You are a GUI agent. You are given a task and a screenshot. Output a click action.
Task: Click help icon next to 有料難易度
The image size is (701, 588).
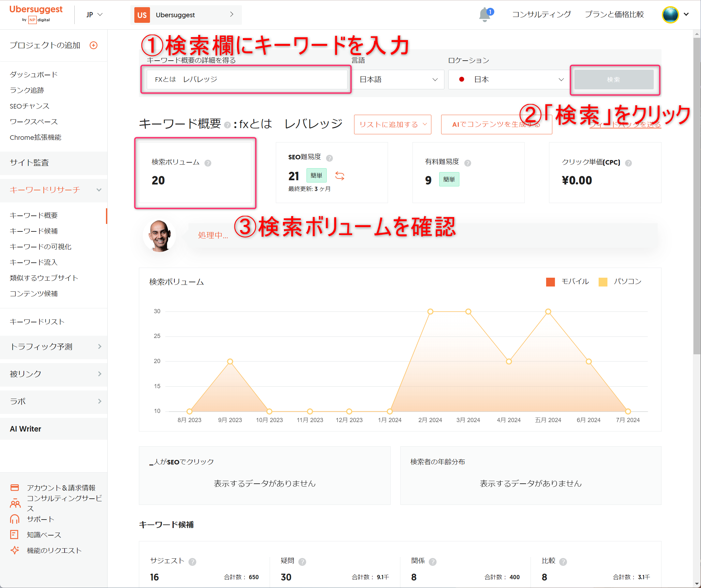tap(468, 163)
